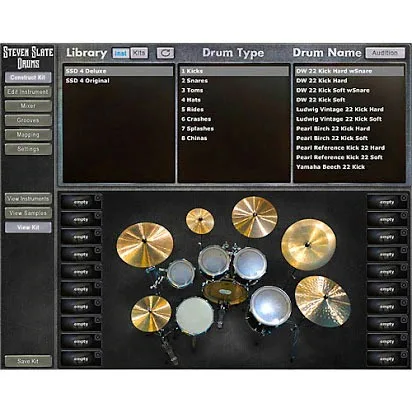
Task: Toggle the Audition button
Action: coord(385,53)
